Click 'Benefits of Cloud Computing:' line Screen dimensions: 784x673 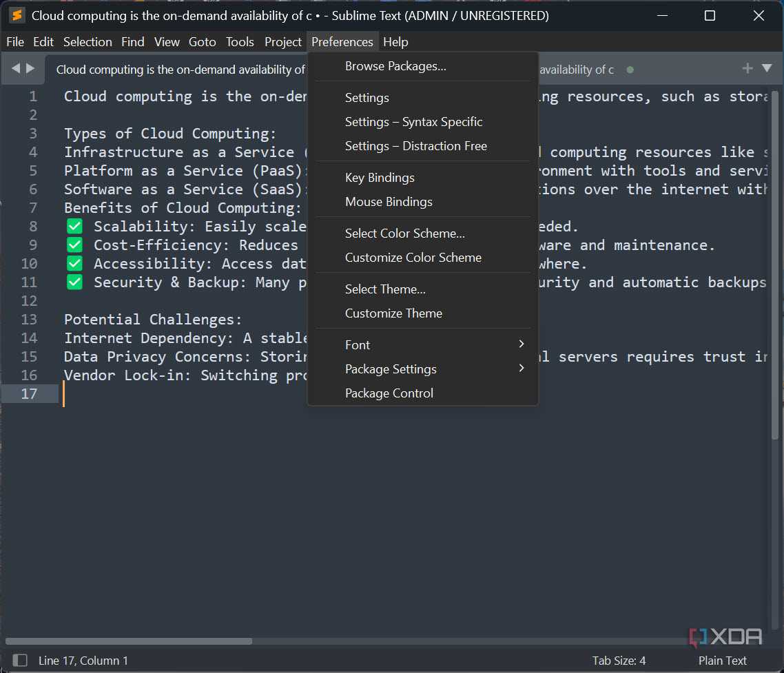click(183, 207)
